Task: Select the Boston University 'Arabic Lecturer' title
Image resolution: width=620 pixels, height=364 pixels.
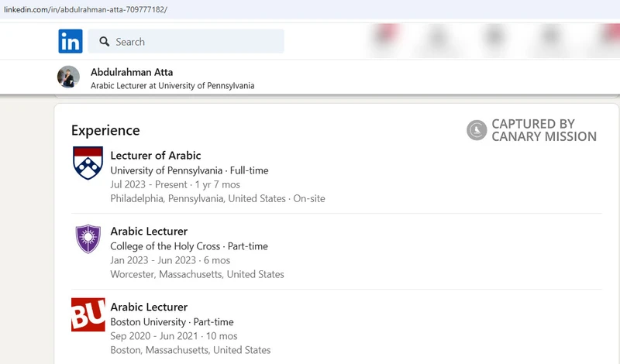Action: (149, 307)
